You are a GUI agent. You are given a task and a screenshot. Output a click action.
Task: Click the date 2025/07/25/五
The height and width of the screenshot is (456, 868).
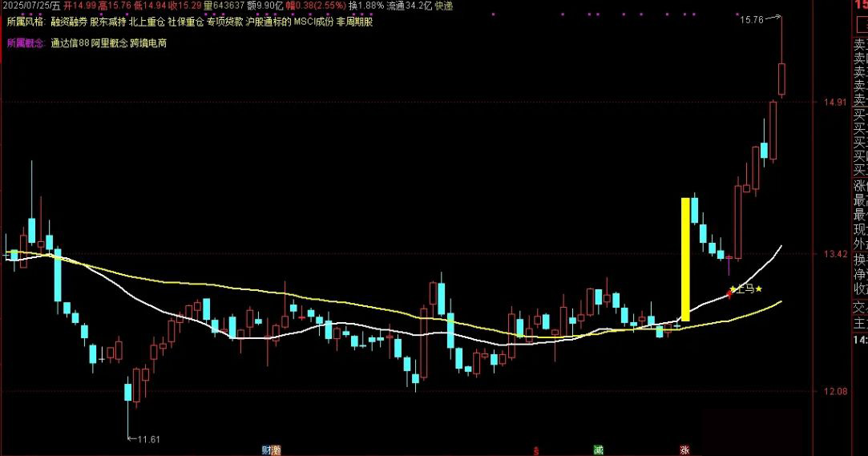(30, 6)
